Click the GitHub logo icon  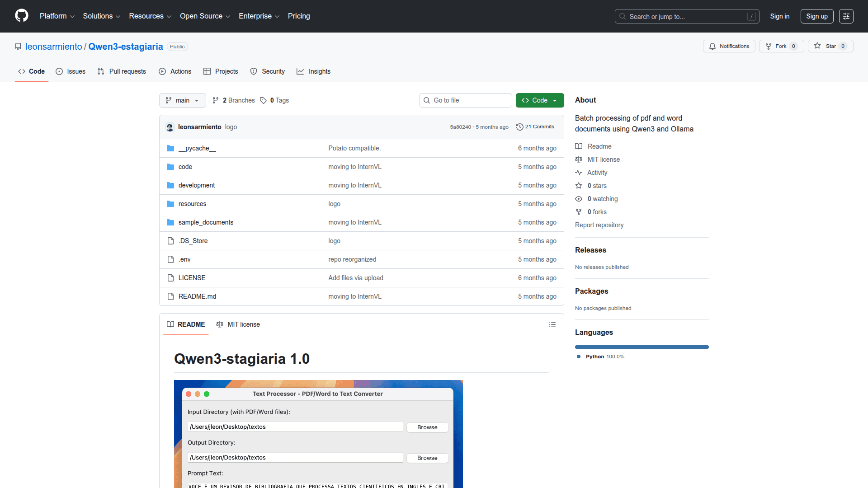[x=21, y=16]
